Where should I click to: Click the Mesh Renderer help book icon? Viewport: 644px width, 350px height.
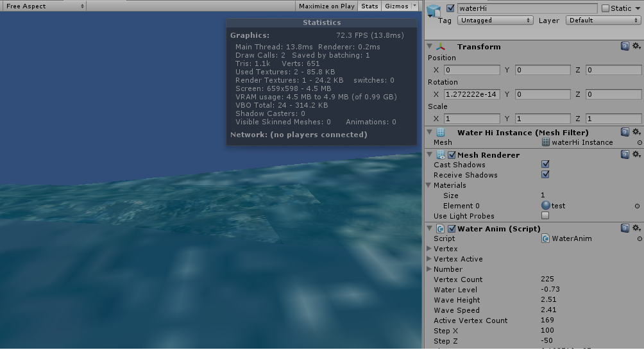click(625, 155)
